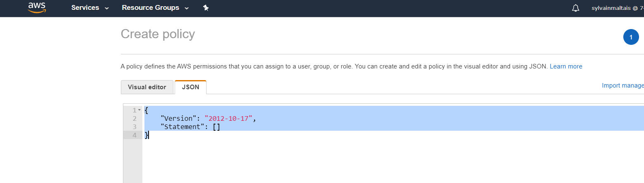Expand the Resource Groups menu
Image resolution: width=644 pixels, height=183 pixels.
[155, 8]
